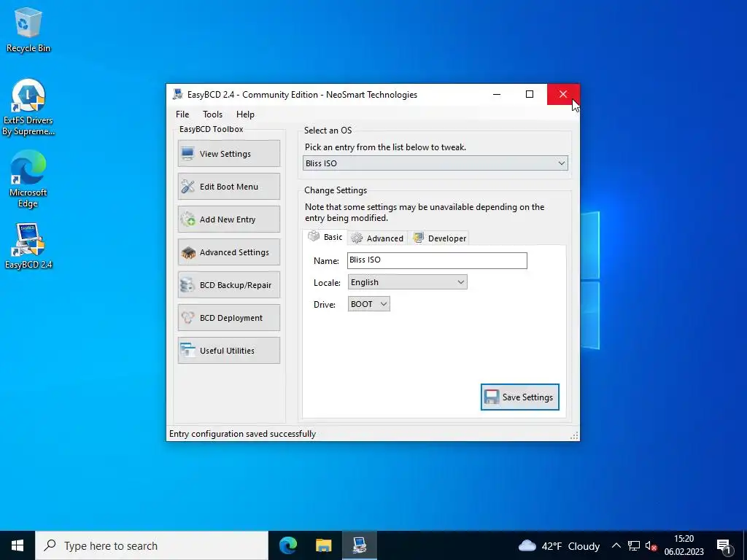Open the Edit Boot Menu section

228,186
